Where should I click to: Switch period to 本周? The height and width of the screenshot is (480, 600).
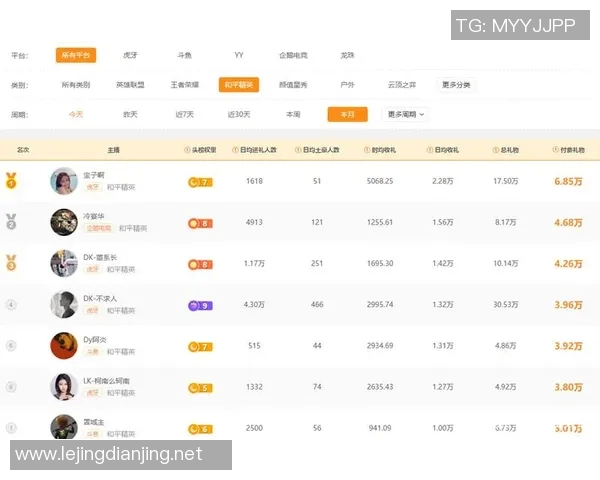[293, 114]
